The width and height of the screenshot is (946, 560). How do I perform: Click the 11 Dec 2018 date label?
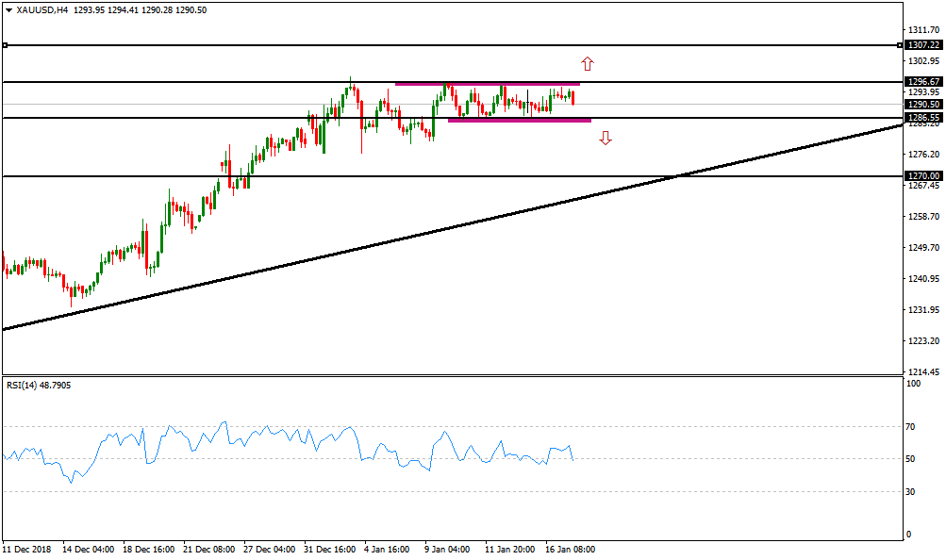25,549
